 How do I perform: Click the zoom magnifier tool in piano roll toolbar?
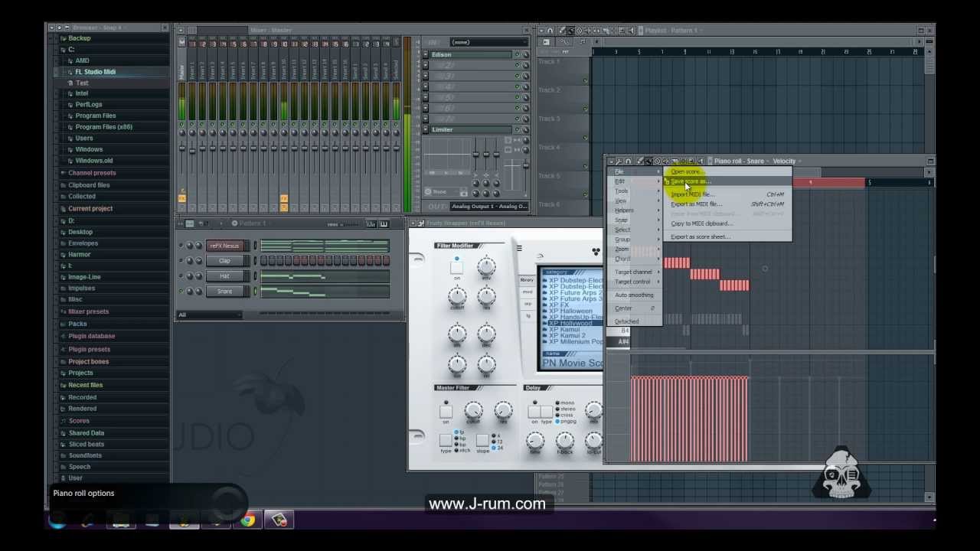[x=691, y=161]
